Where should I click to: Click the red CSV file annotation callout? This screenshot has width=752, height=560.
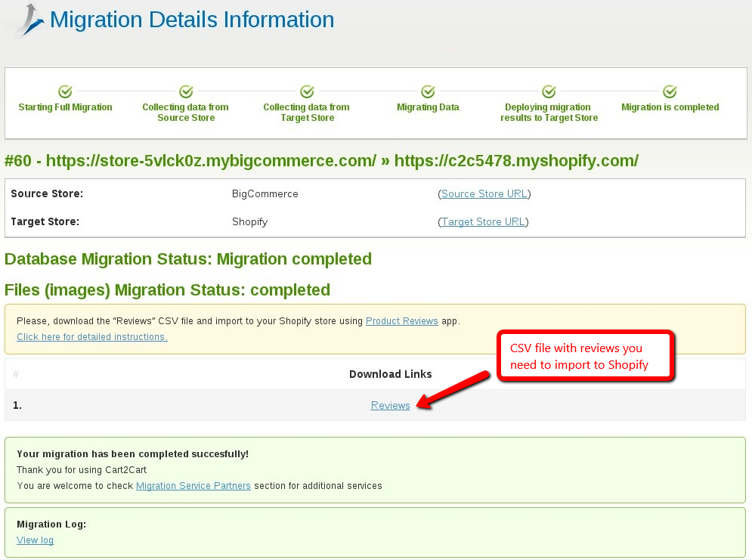(x=585, y=357)
